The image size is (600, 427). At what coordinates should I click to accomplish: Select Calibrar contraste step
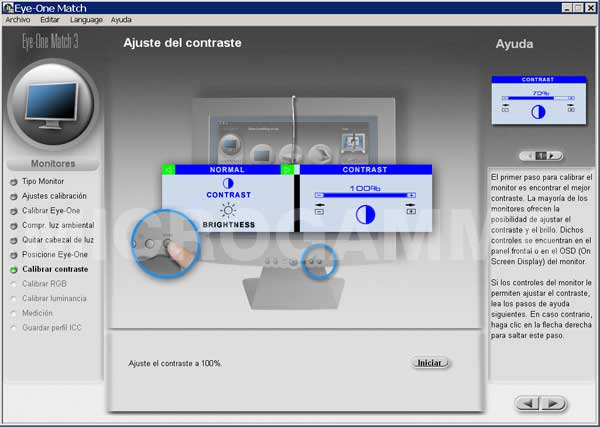pos(55,269)
